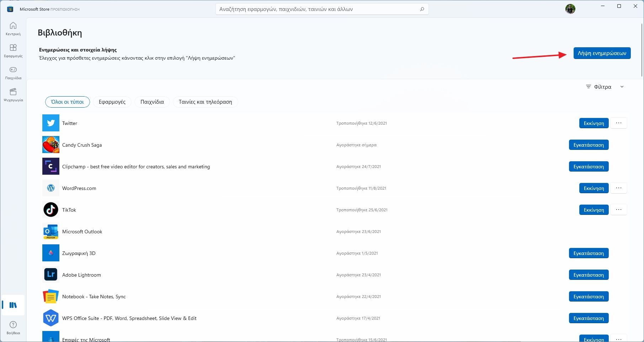Click the TikTok app icon
644x342 pixels.
[x=51, y=210]
